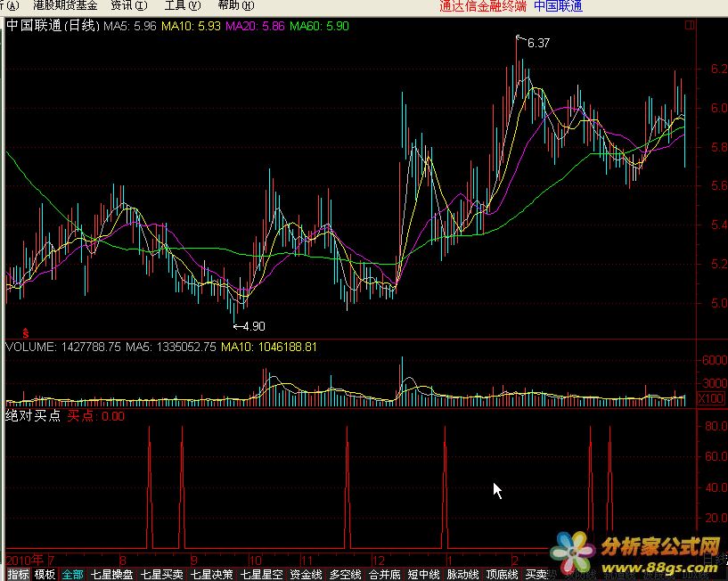Switch to the 脉动线 indicator tab
The height and width of the screenshot is (581, 728).
[x=462, y=575]
